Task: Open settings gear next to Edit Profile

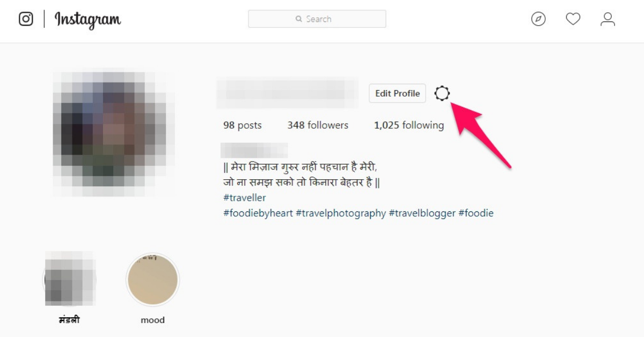Action: (x=442, y=93)
